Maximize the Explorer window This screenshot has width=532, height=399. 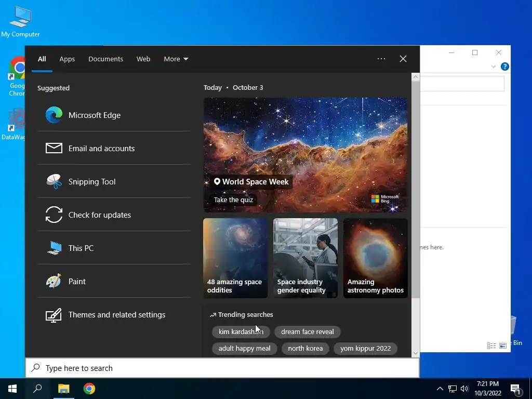(x=475, y=52)
